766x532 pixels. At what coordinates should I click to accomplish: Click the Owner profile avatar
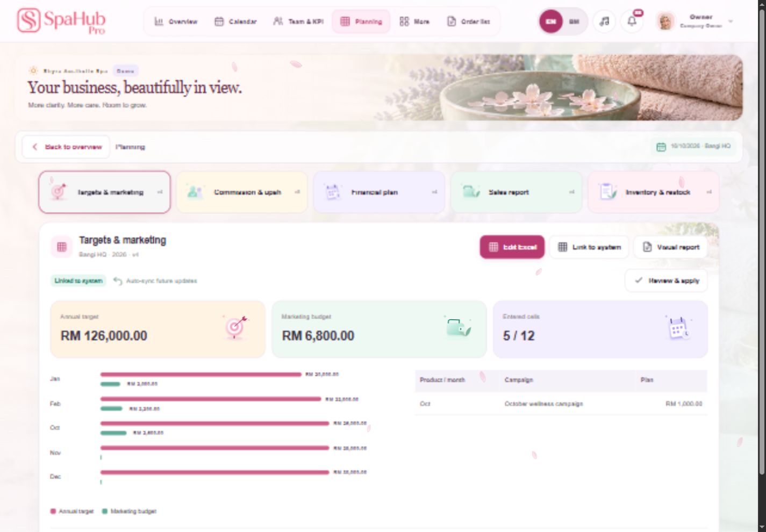coord(665,21)
